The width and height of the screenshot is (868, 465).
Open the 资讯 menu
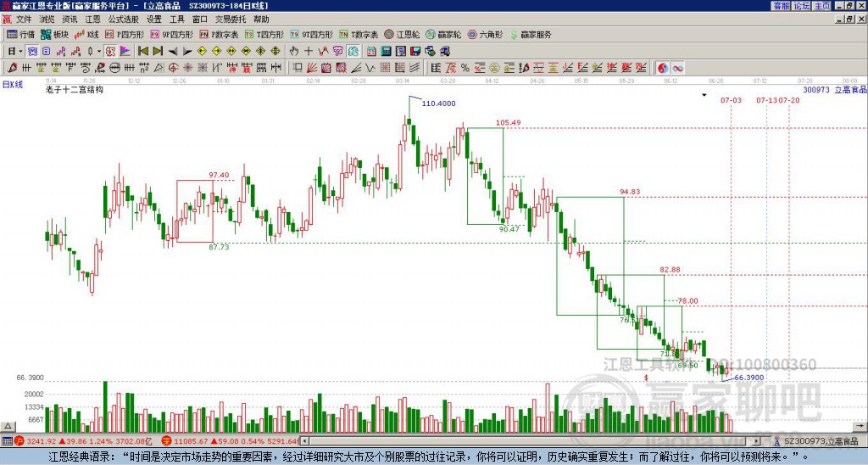[70, 20]
